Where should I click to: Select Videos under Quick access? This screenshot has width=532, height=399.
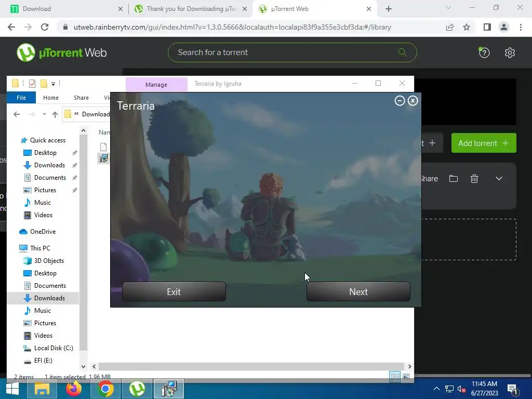(x=44, y=215)
